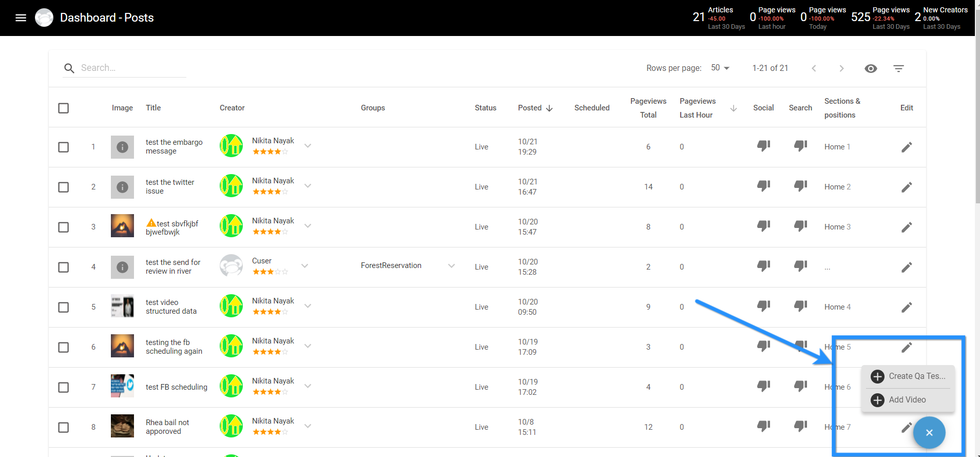This screenshot has width=980, height=457.
Task: Select all posts with header checkbox
Action: point(64,108)
